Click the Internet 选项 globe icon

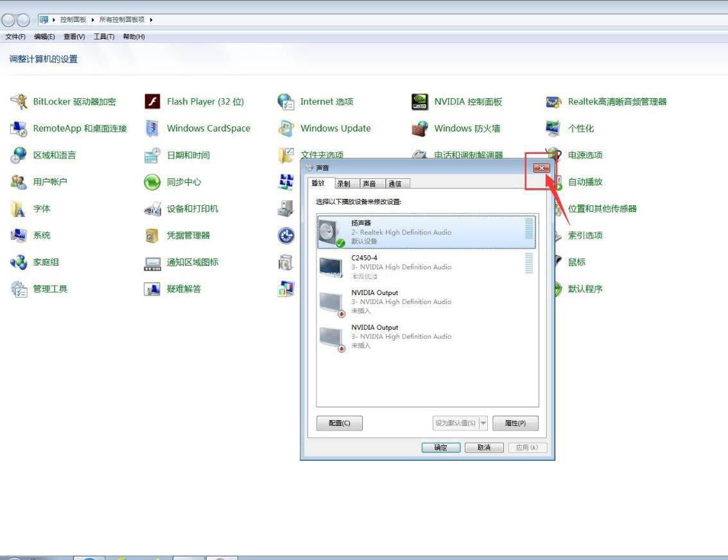tap(286, 101)
